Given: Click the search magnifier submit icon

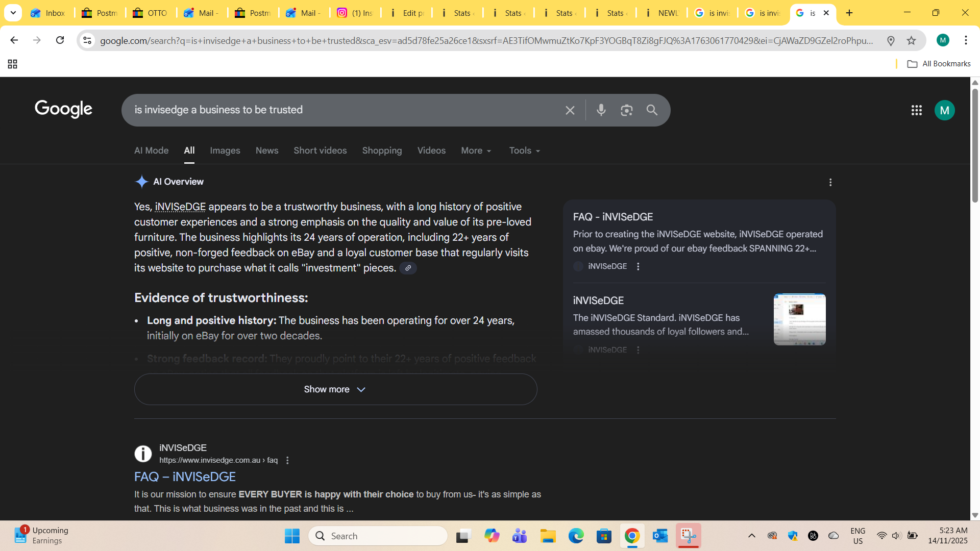Looking at the screenshot, I should [x=652, y=110].
